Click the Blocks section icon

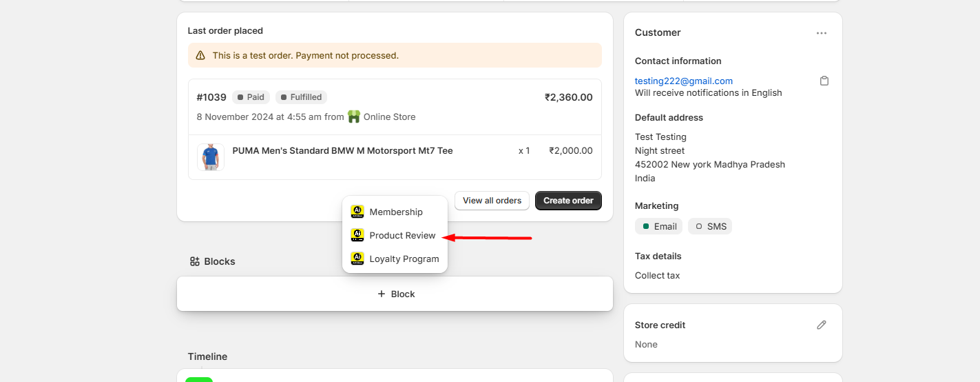tap(195, 261)
